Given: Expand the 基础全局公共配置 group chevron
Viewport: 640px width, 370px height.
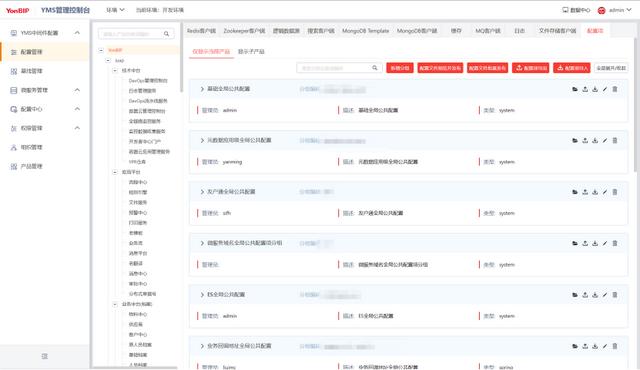Looking at the screenshot, I should pos(202,89).
